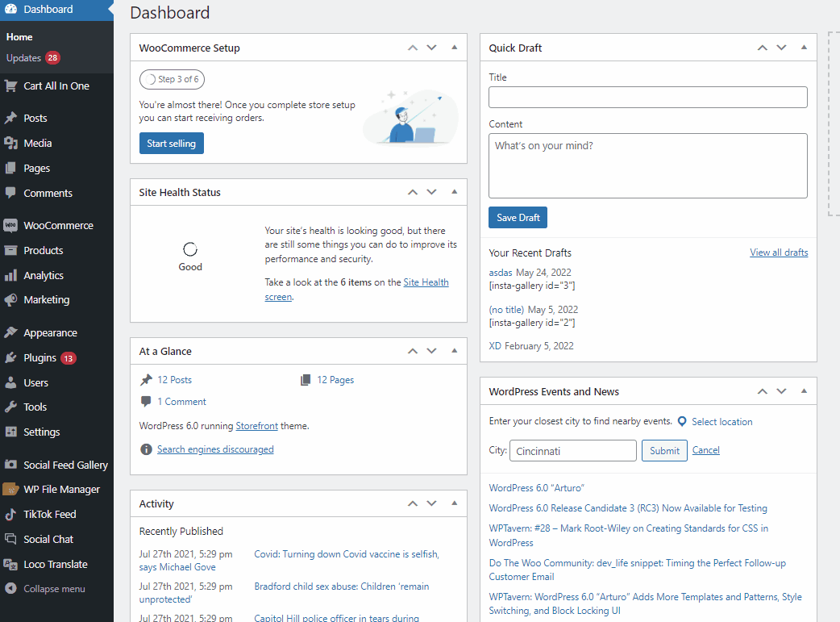Click the Loco Translate icon

pyautogui.click(x=10, y=564)
